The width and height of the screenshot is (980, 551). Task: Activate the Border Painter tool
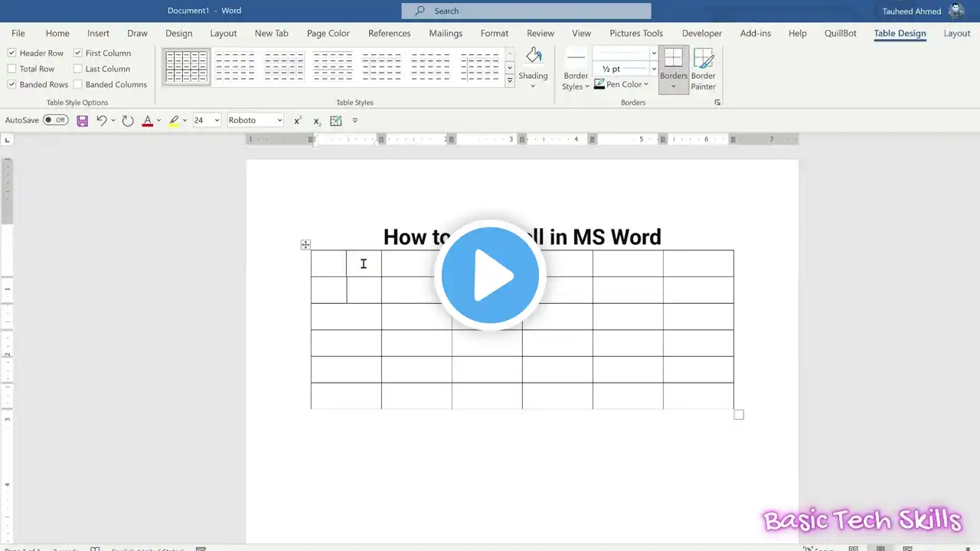point(703,57)
